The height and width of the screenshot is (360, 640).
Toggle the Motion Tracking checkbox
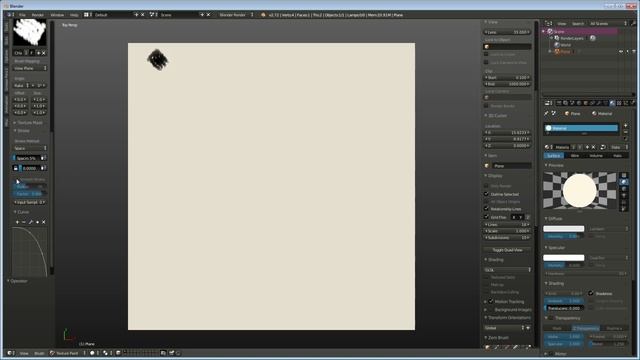(x=491, y=301)
